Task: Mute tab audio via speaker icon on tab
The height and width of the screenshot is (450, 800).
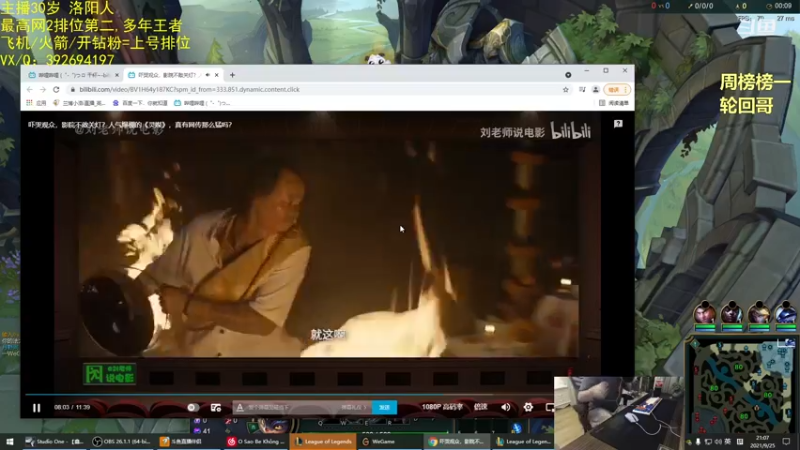Action: tap(208, 75)
